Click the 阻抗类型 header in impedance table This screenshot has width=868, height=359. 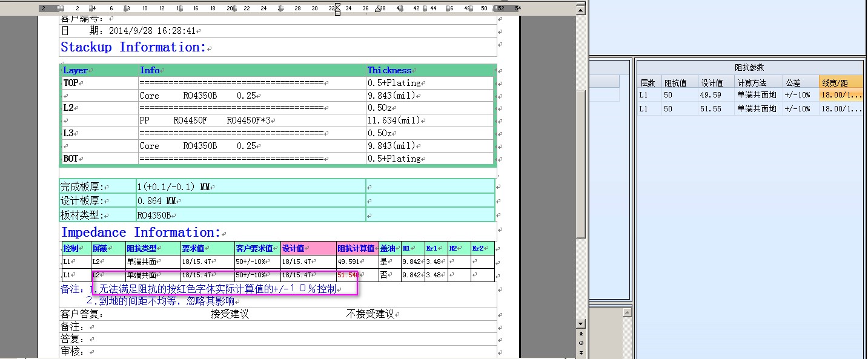[153, 248]
